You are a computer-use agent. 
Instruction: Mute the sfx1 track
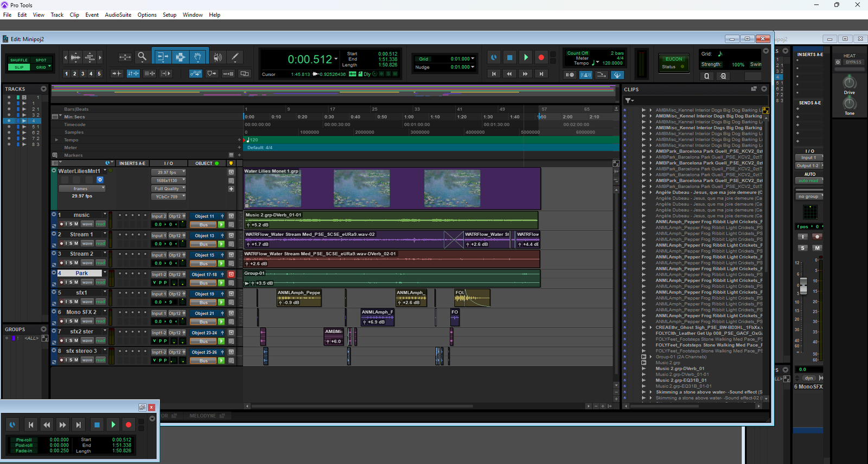pos(76,302)
